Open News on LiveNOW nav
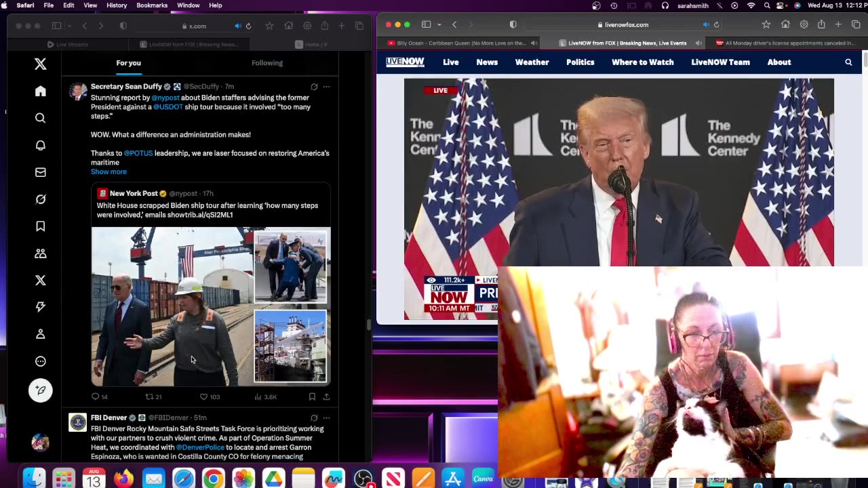 (x=487, y=62)
